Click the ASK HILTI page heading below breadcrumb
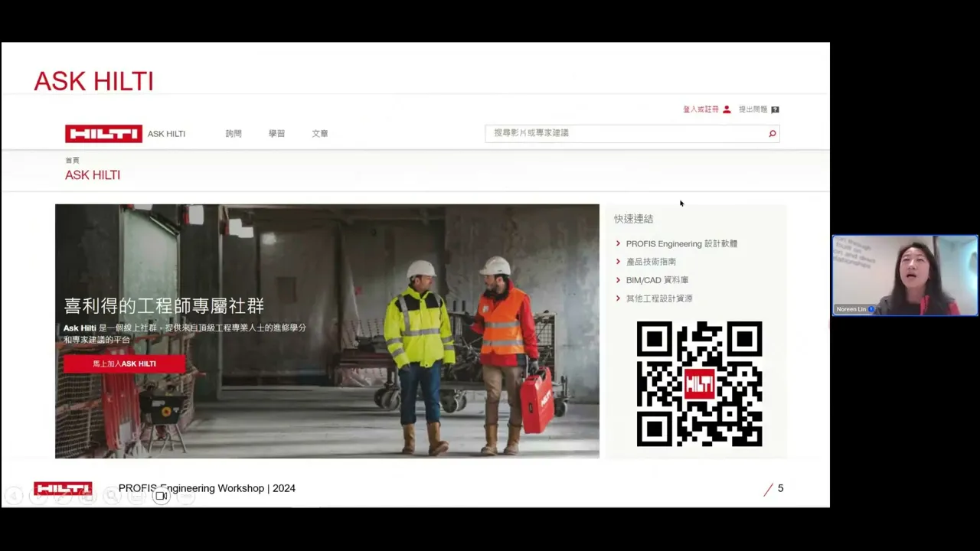Screen dimensions: 980x551 pos(93,175)
